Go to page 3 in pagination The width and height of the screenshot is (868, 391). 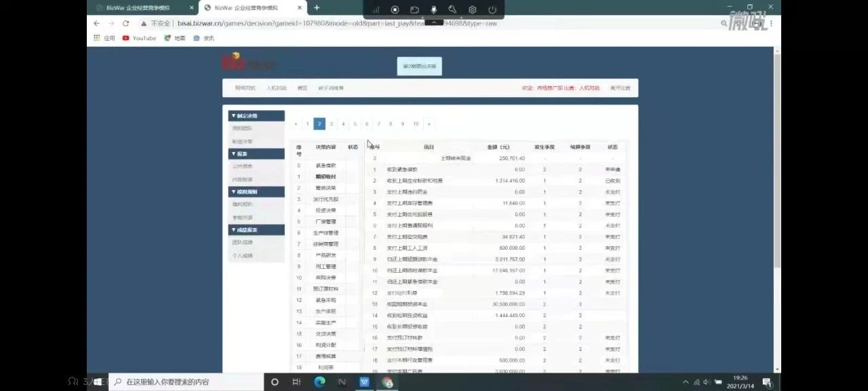[331, 124]
